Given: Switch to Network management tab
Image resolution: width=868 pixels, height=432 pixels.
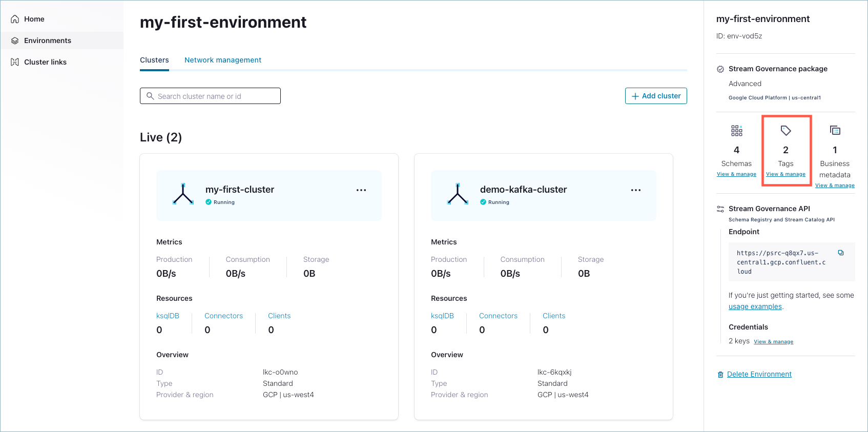Looking at the screenshot, I should pyautogui.click(x=223, y=60).
